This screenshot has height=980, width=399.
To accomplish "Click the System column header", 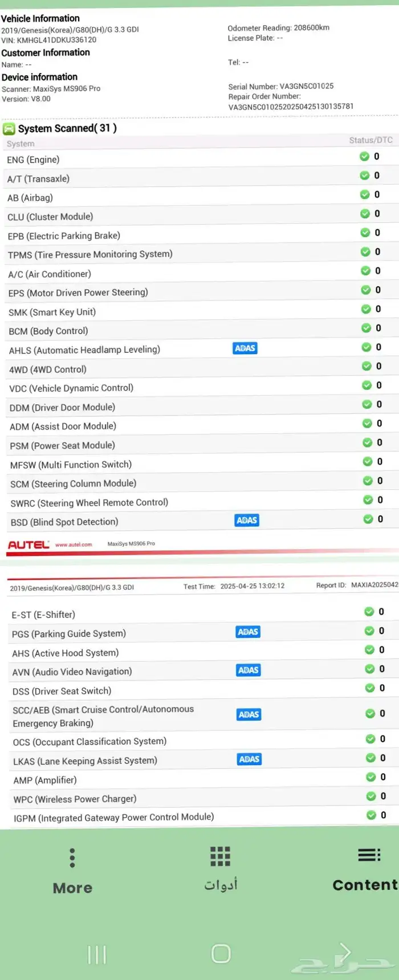I will coord(21,144).
